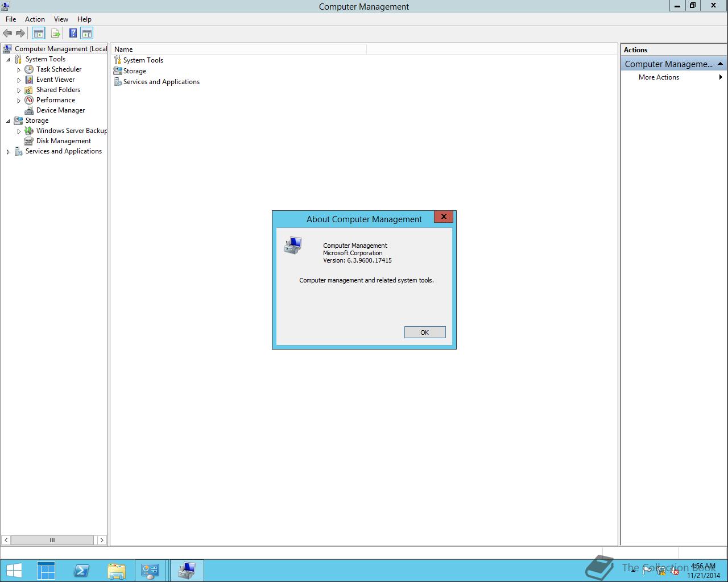728x582 pixels.
Task: Click the Back arrow toolbar icon
Action: coord(7,34)
